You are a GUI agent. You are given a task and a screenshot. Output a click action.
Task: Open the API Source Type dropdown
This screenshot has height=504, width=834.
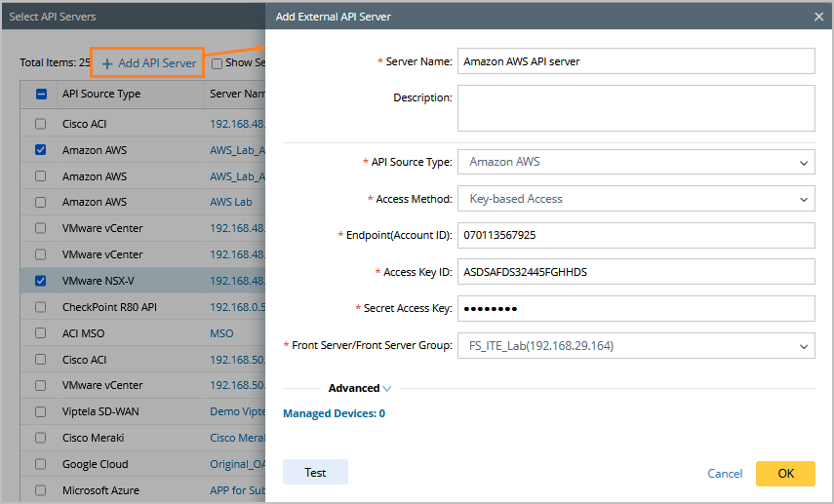tap(635, 162)
